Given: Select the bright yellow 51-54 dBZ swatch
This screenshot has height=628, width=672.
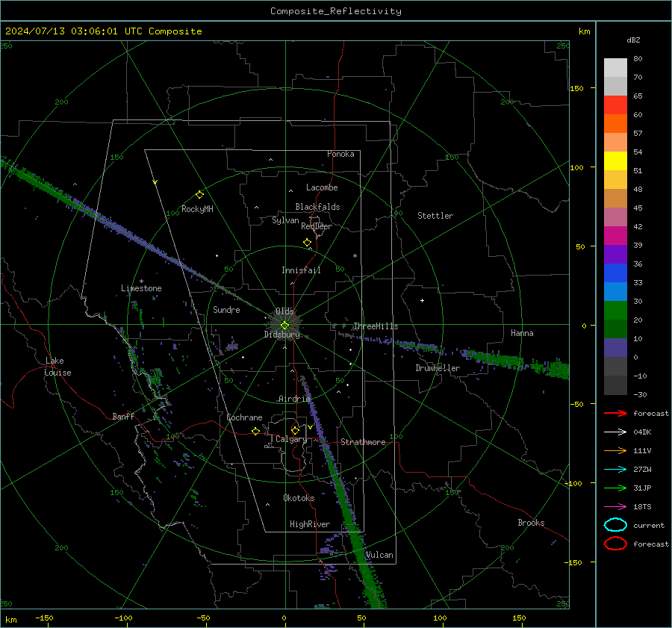Looking at the screenshot, I should pyautogui.click(x=615, y=161).
